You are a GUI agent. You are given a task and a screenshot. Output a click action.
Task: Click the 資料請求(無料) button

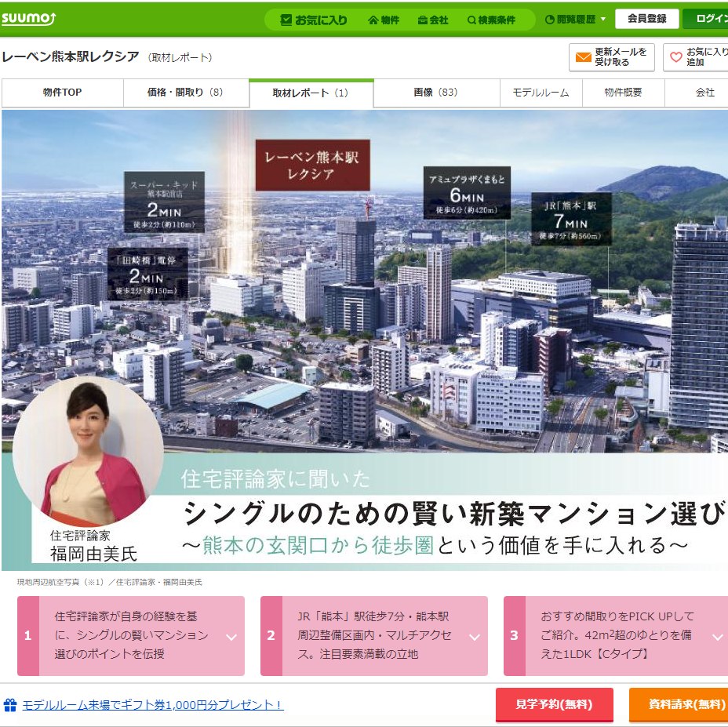(679, 705)
